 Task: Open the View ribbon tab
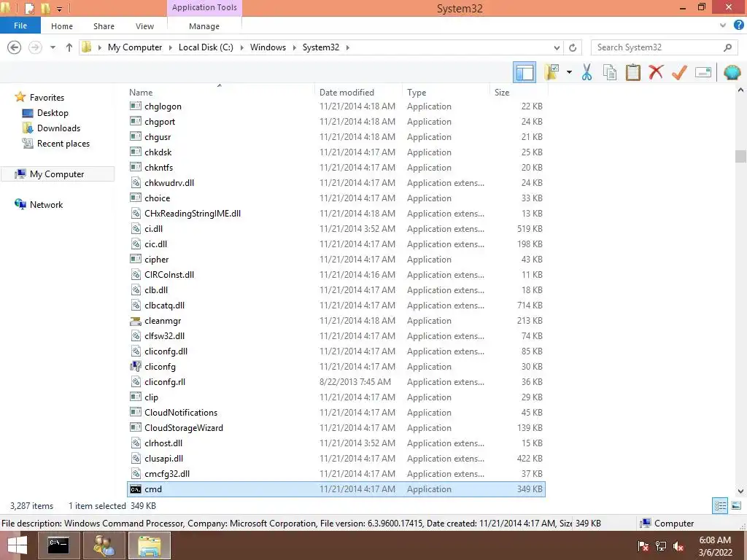[x=144, y=26]
